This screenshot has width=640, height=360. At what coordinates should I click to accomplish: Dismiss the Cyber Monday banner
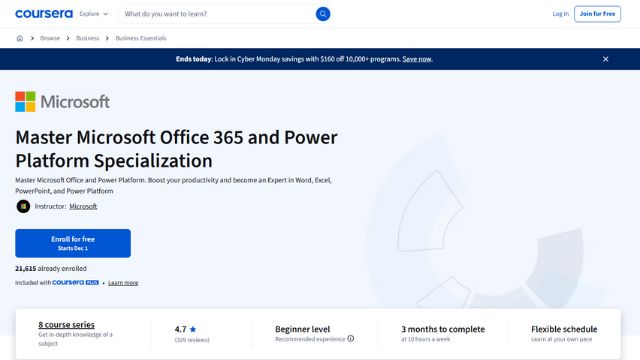click(x=605, y=59)
